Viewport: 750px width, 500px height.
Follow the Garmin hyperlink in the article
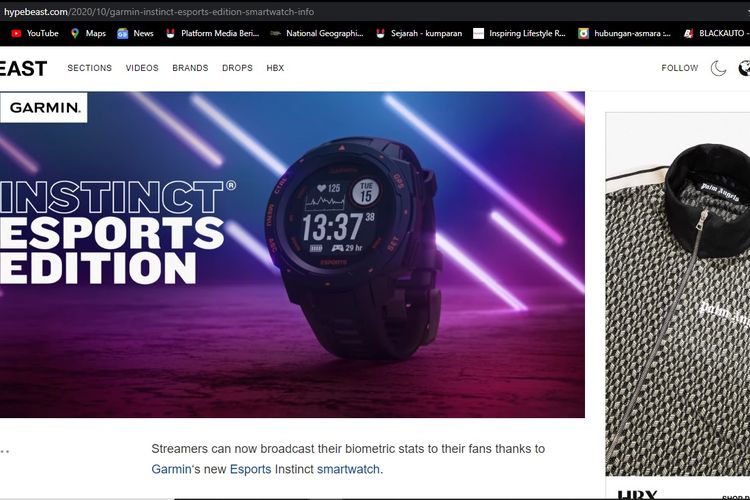[171, 469]
